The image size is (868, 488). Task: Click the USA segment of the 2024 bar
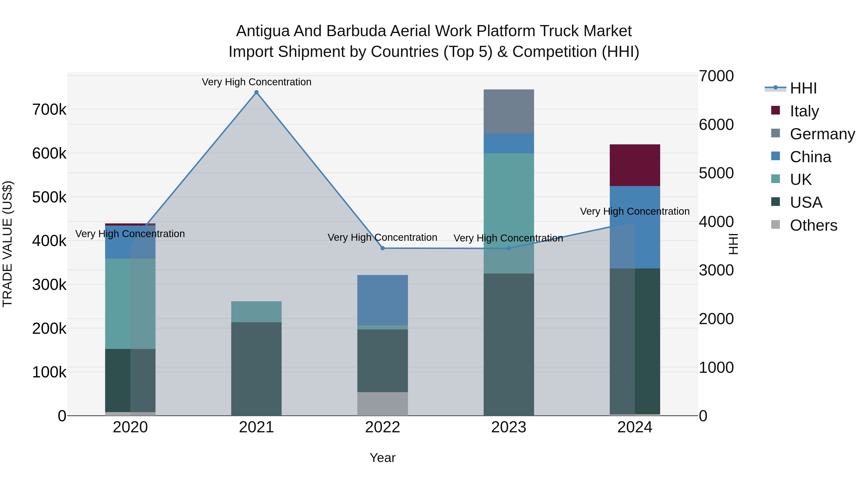(x=635, y=341)
